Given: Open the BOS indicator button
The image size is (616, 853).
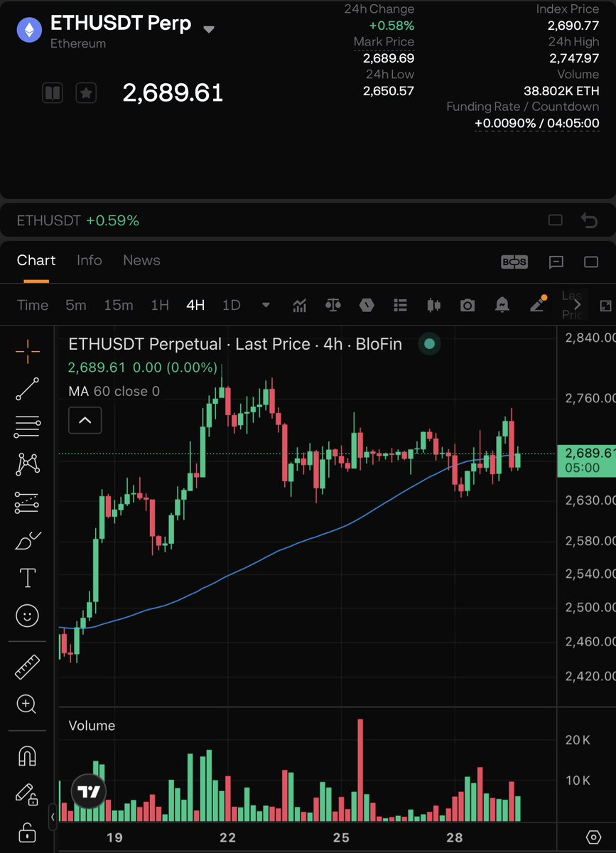Looking at the screenshot, I should click(514, 262).
